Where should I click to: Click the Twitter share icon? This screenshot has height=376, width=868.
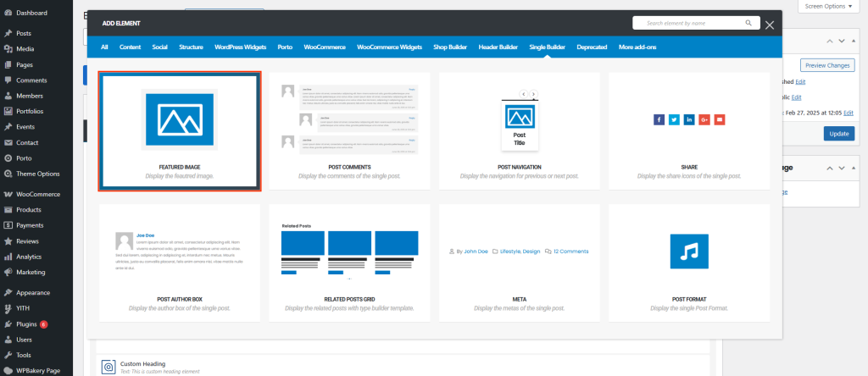click(x=674, y=119)
